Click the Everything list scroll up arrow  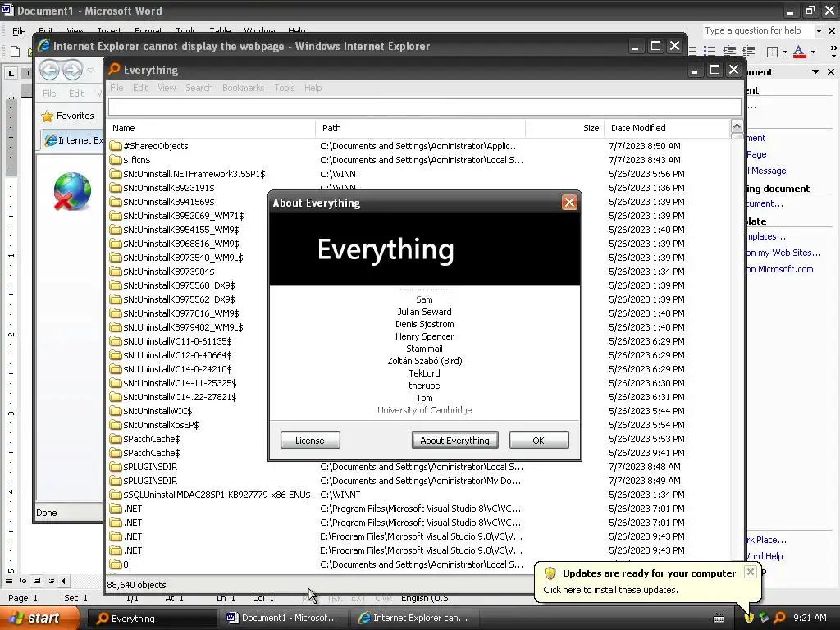pos(737,126)
